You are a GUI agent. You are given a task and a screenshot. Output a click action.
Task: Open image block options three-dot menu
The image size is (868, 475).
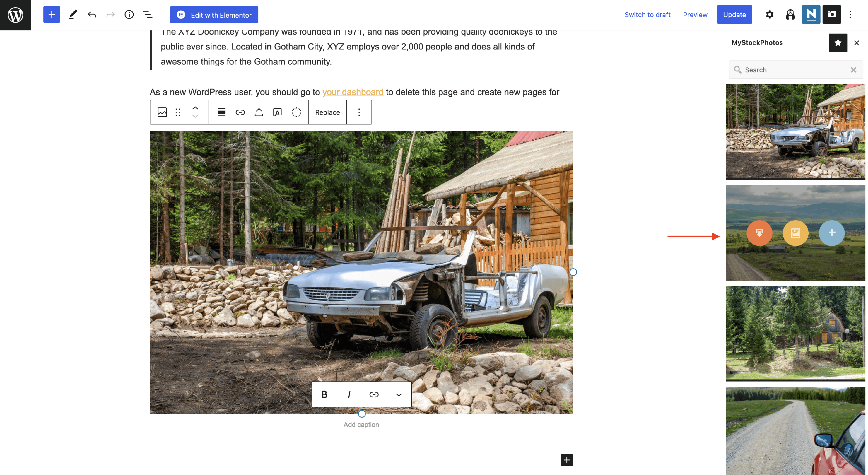(x=359, y=112)
